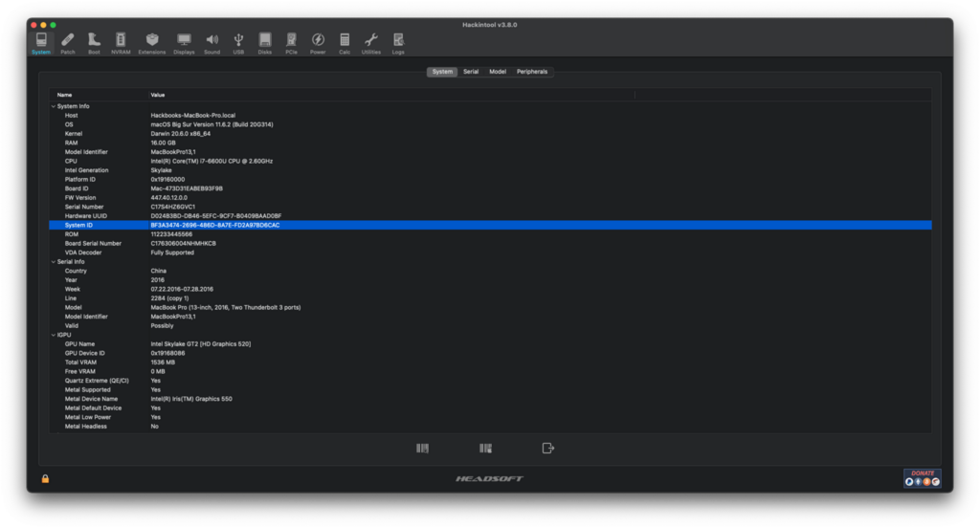Select the CPU row
This screenshot has width=980, height=528.
pyautogui.click(x=491, y=162)
